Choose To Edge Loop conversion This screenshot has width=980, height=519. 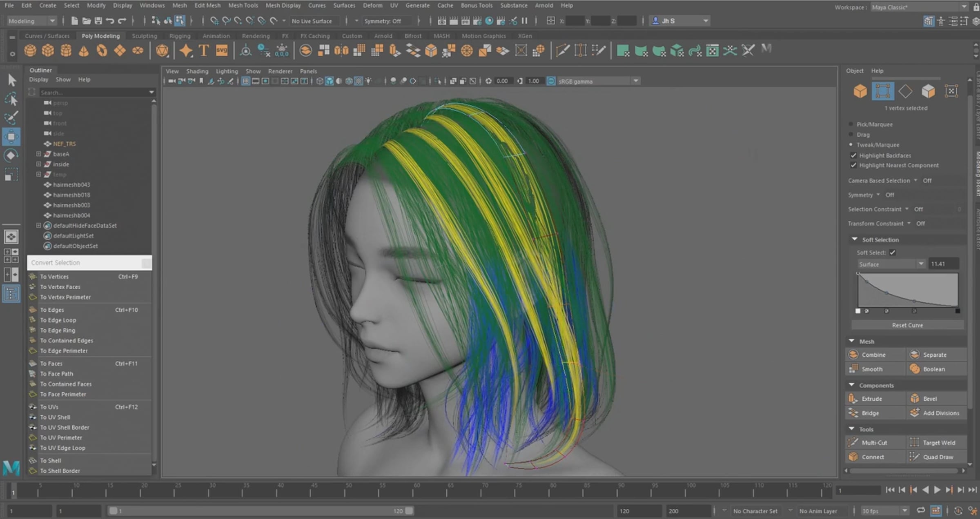[x=58, y=320]
